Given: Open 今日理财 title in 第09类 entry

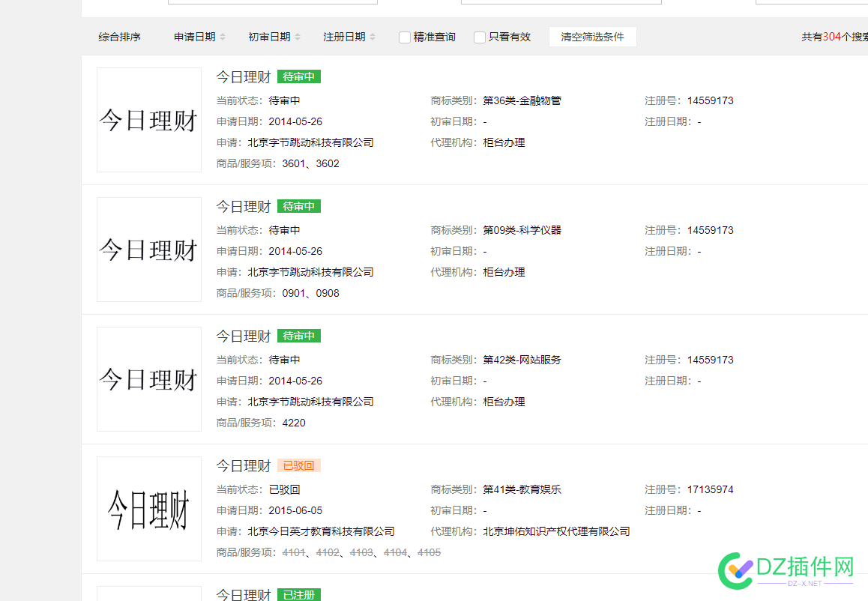Looking at the screenshot, I should pyautogui.click(x=244, y=206).
